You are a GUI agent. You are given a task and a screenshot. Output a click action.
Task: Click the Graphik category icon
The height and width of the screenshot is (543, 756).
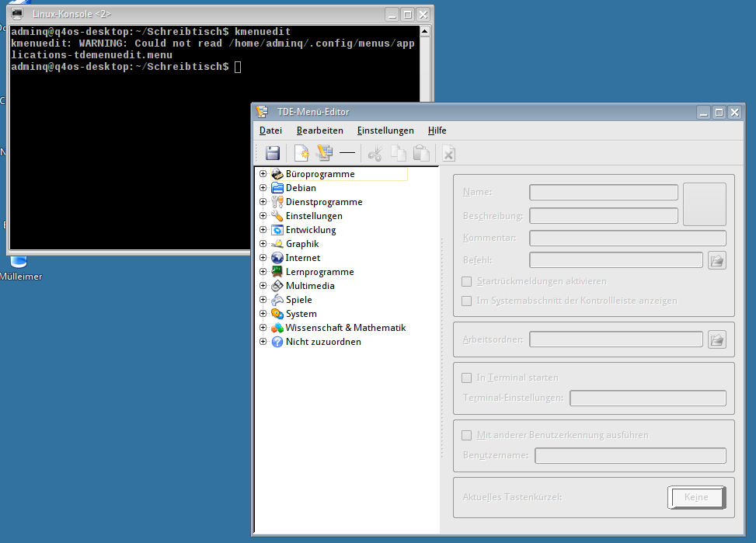(x=277, y=243)
